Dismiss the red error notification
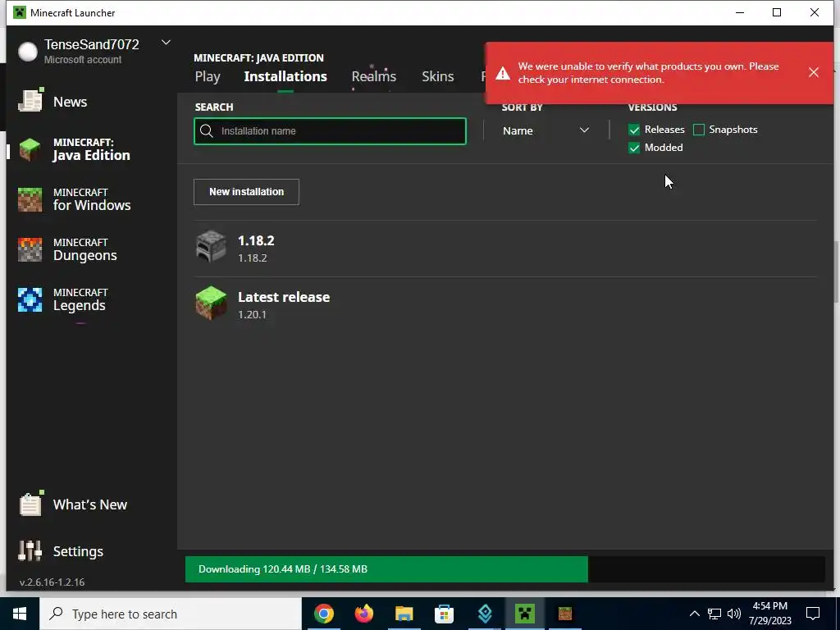This screenshot has height=630, width=840. tap(813, 72)
